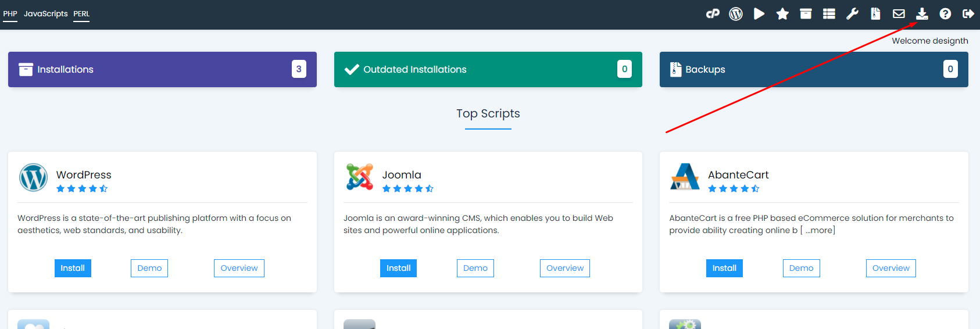
Task: View the Joomla Demo
Action: click(475, 268)
